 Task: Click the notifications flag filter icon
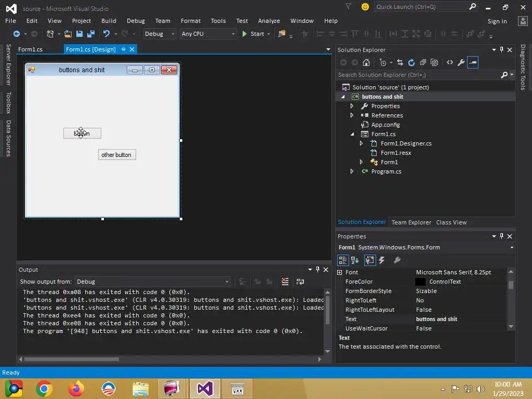[x=348, y=6]
